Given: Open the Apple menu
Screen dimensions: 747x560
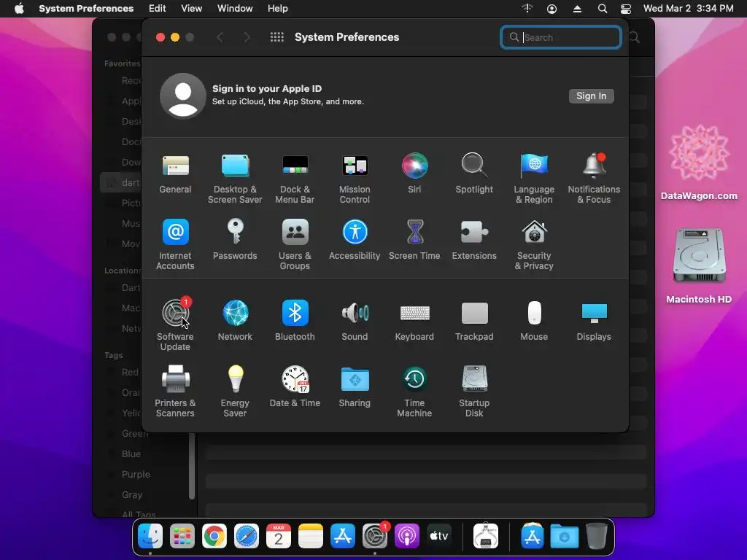Looking at the screenshot, I should (19, 9).
